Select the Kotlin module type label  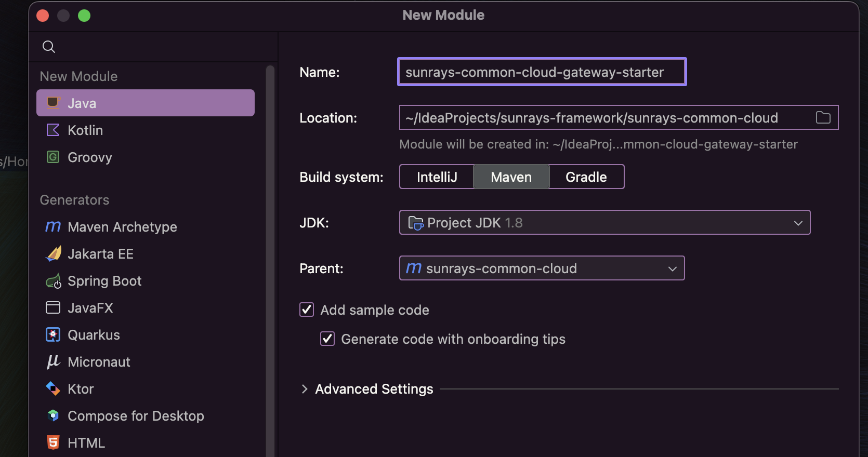(85, 130)
